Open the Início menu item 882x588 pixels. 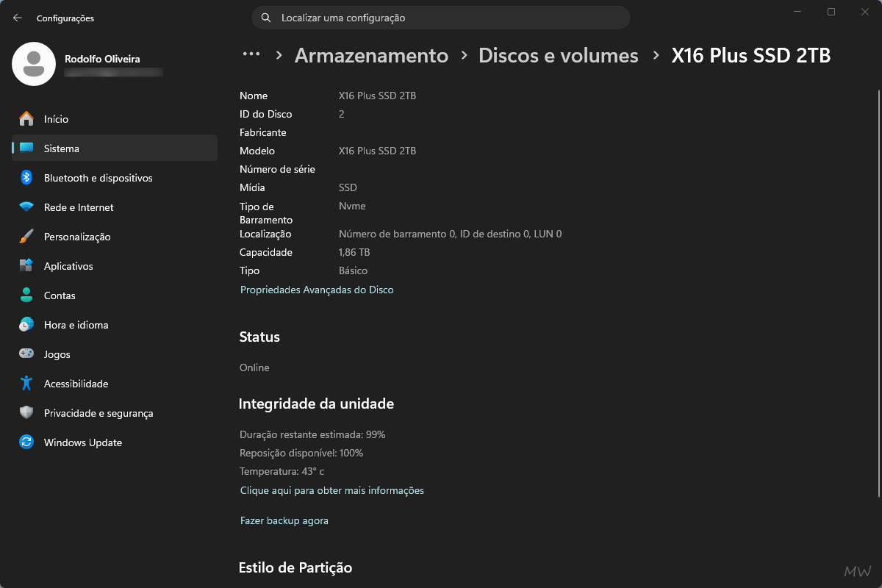click(115, 119)
